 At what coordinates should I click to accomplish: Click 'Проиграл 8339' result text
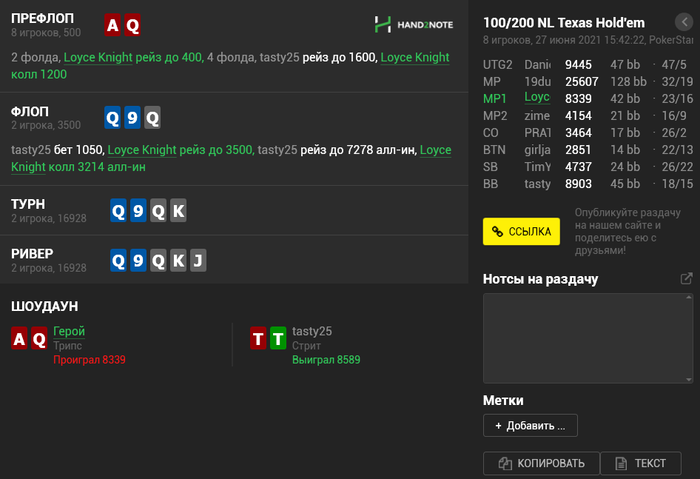[x=89, y=360]
